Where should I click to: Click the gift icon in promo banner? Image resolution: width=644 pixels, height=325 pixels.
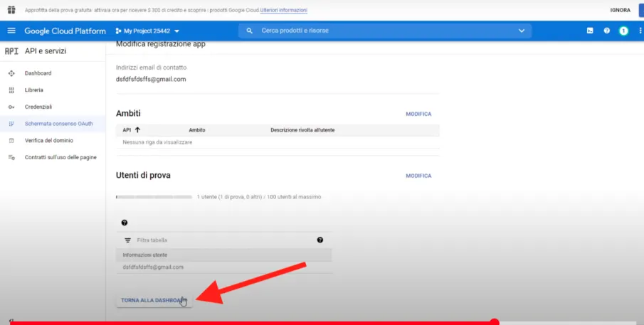(11, 10)
